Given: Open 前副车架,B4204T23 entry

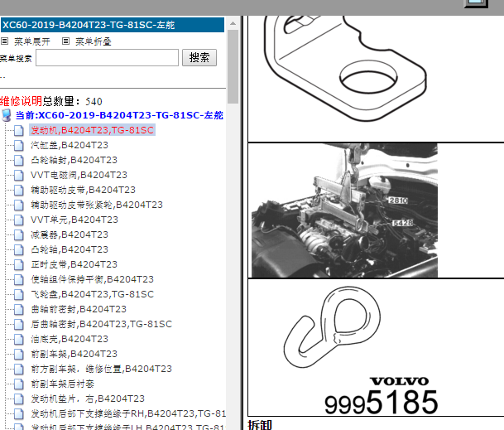Looking at the screenshot, I should (x=74, y=354).
